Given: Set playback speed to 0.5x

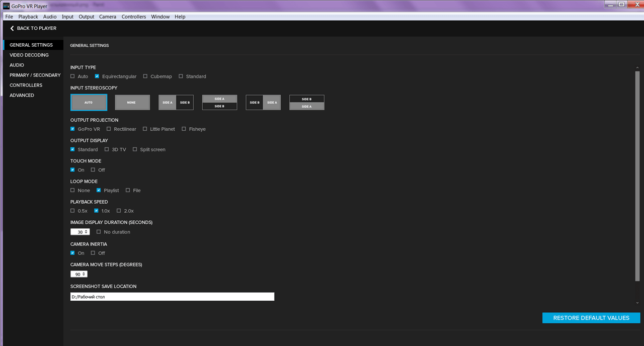Looking at the screenshot, I should click(72, 211).
